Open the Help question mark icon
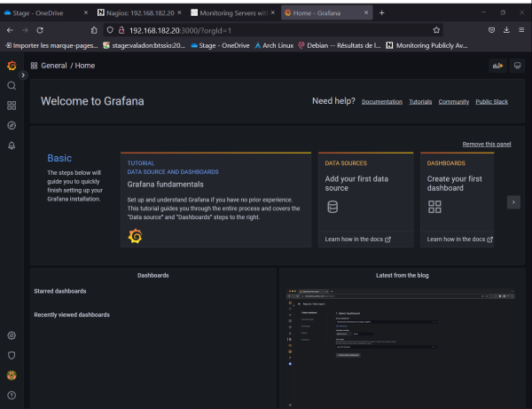This screenshot has width=532, height=409. 12,396
